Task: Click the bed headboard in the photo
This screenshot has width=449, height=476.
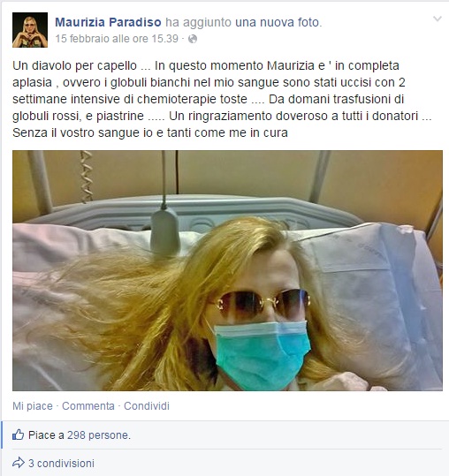Action: pos(194,213)
